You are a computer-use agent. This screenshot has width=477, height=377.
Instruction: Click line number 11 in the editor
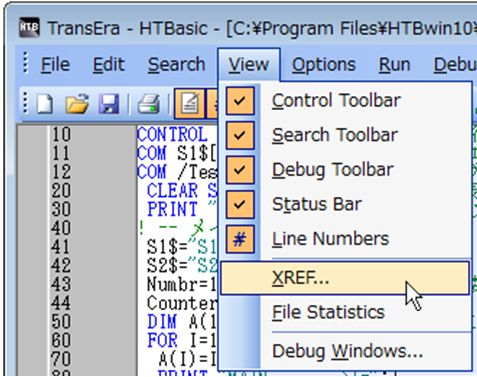point(61,153)
